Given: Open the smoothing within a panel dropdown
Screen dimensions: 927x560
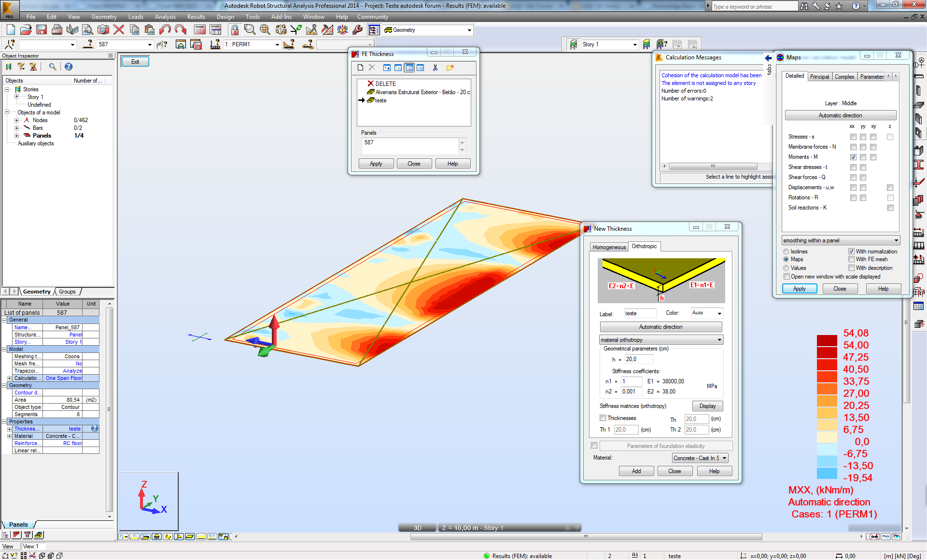Looking at the screenshot, I should 896,240.
